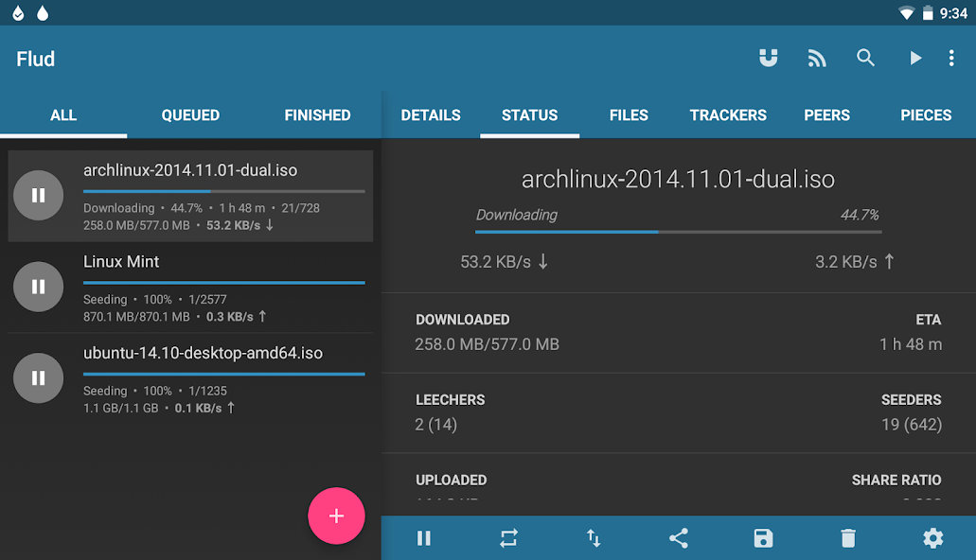Pause seeding of Linux Mint
The width and height of the screenshot is (976, 560).
point(38,286)
